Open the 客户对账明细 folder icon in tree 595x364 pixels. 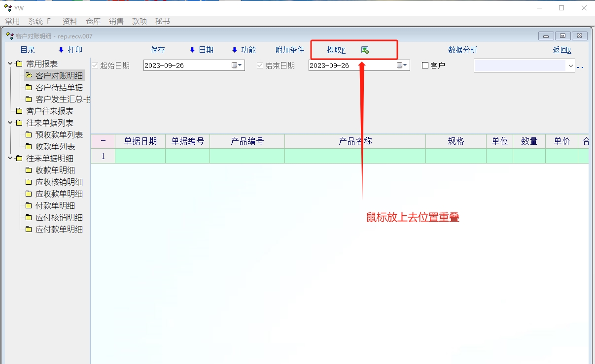29,76
